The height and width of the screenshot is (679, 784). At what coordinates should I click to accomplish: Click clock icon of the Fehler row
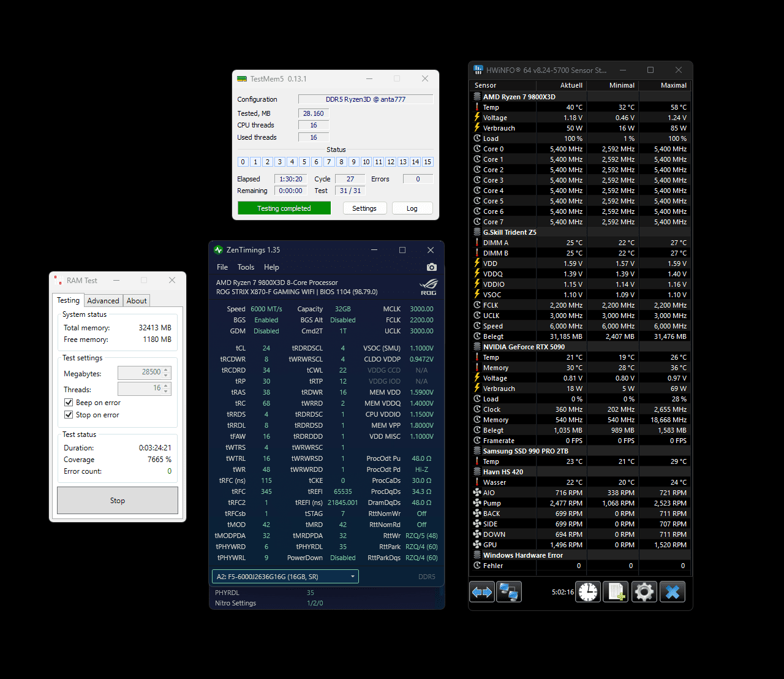point(477,565)
